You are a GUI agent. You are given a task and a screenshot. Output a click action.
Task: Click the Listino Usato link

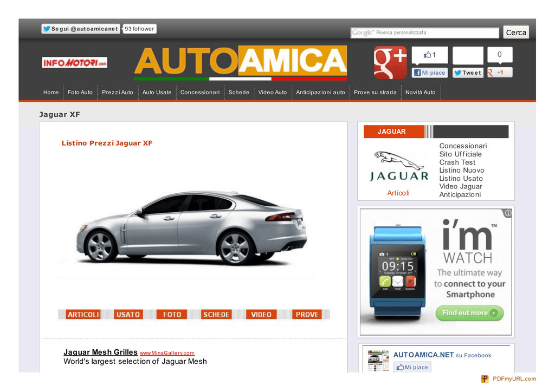click(x=461, y=179)
